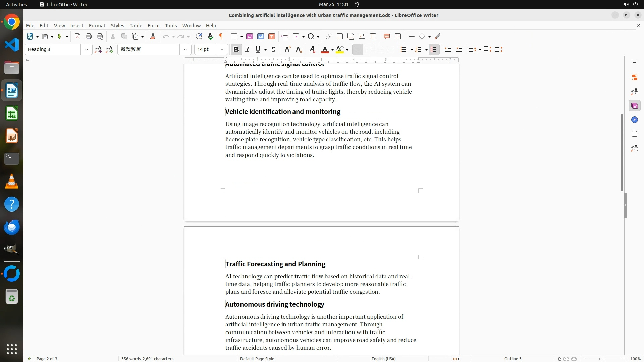Toggle Bold formatting button

coord(236,50)
